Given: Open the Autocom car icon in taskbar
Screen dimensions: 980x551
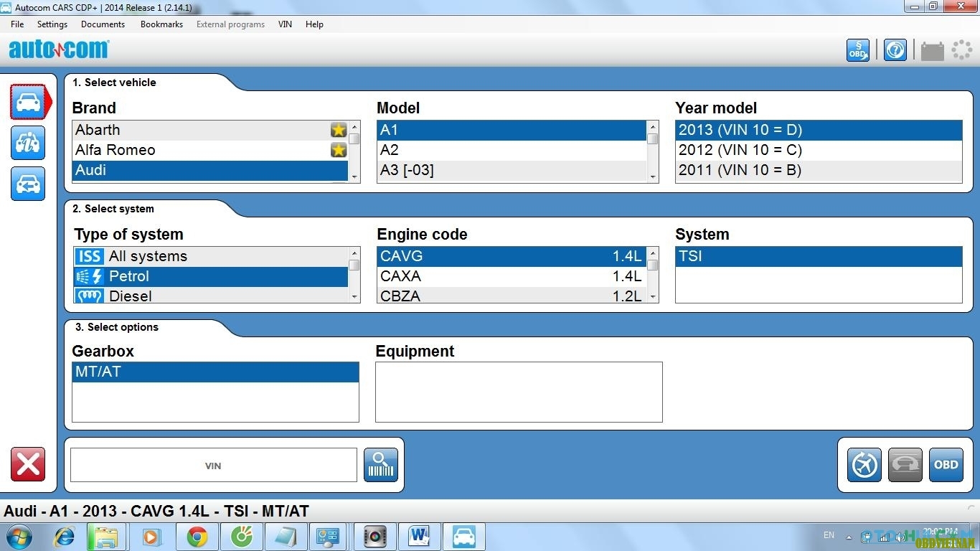Looking at the screenshot, I should [x=463, y=537].
